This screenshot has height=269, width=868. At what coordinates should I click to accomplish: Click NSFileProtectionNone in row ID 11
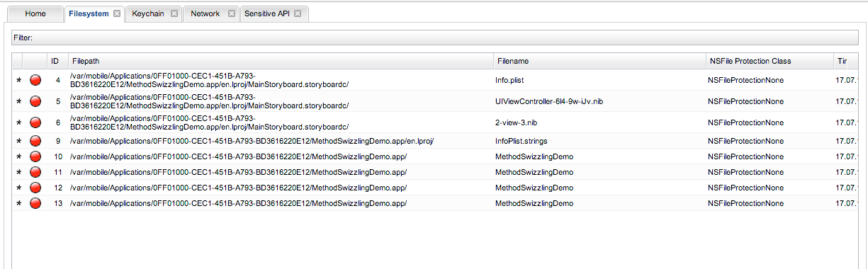(x=746, y=172)
